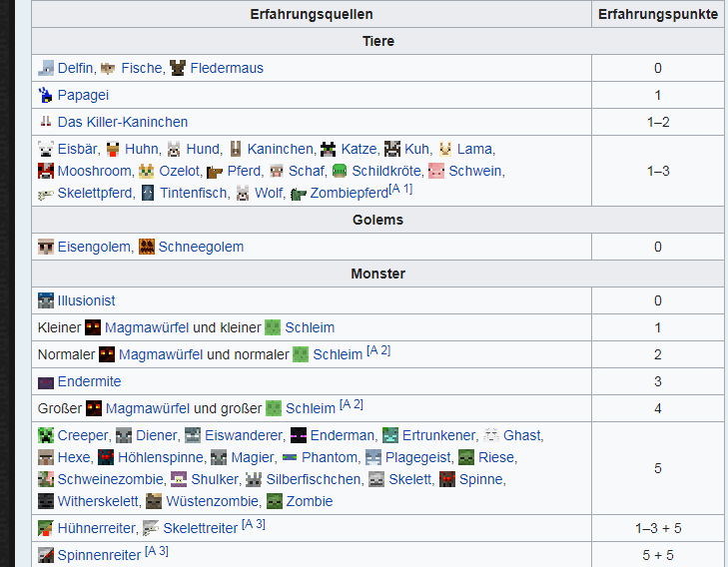
Task: Click the Erfahrungspunkte column header
Action: coord(657,14)
